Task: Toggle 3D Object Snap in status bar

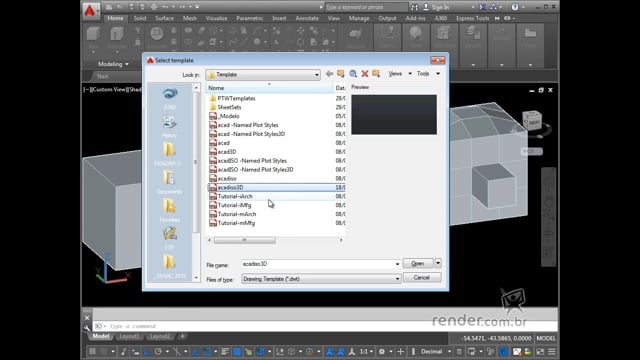Action: (260, 351)
